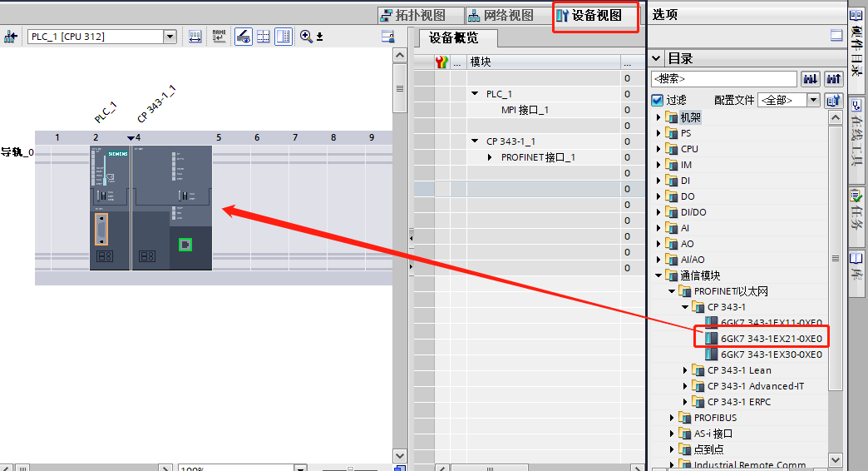
Task: Click the search downward icon in catalog
Action: click(x=811, y=79)
